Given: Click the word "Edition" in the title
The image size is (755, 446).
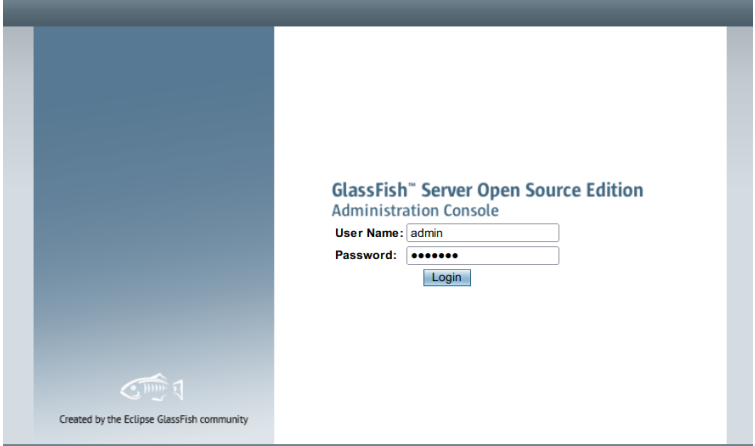Looking at the screenshot, I should click(614, 190).
